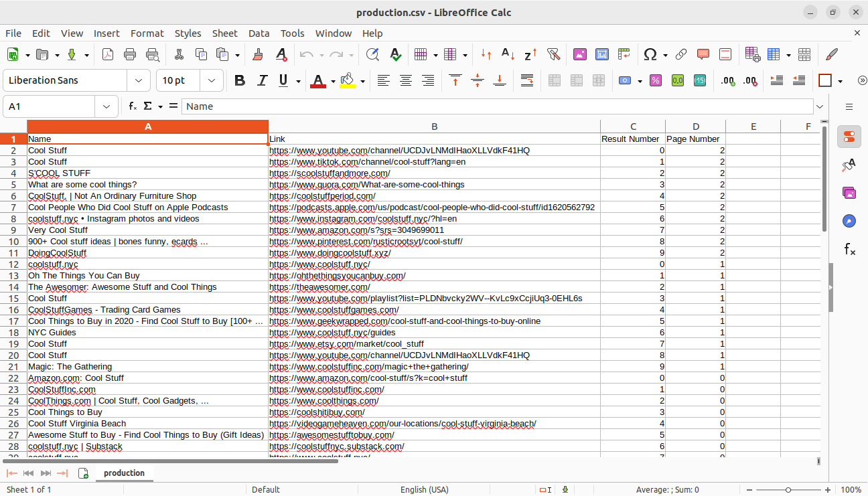Open Name Box dropdown arrow
This screenshot has width=868, height=496.
tap(106, 106)
